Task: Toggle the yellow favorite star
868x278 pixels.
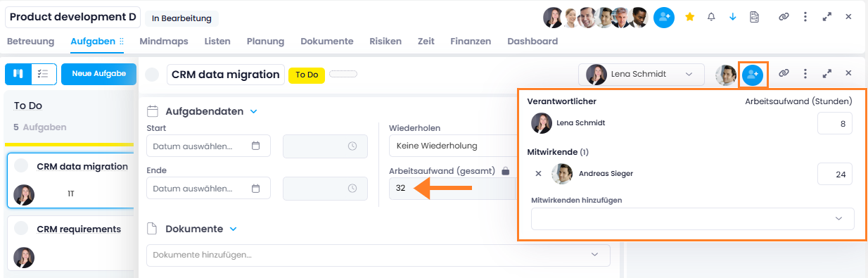Action: (x=690, y=17)
